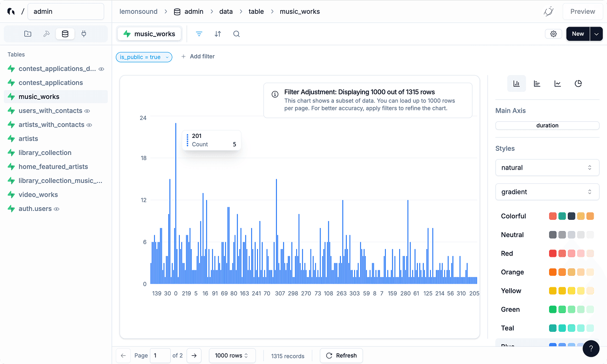Open the 1000 rows page size dropdown
The height and width of the screenshot is (364, 607).
[x=232, y=356]
